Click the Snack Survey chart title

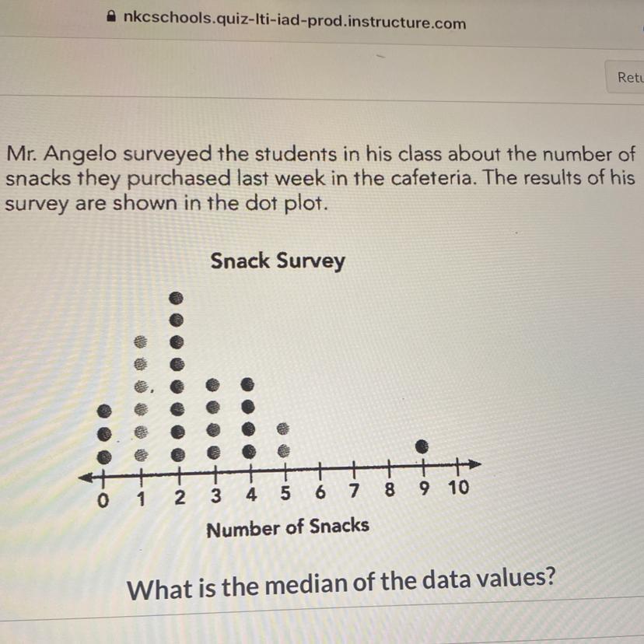tap(278, 261)
